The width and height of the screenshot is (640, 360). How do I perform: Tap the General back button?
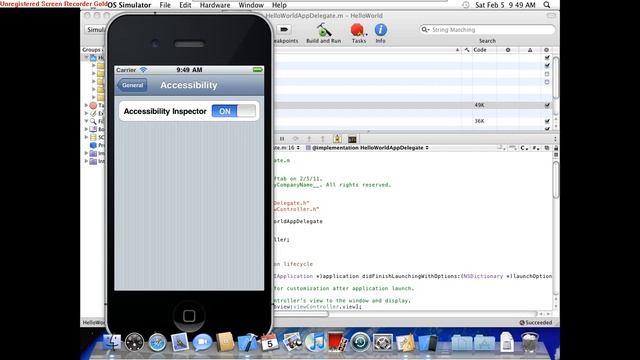click(x=132, y=85)
